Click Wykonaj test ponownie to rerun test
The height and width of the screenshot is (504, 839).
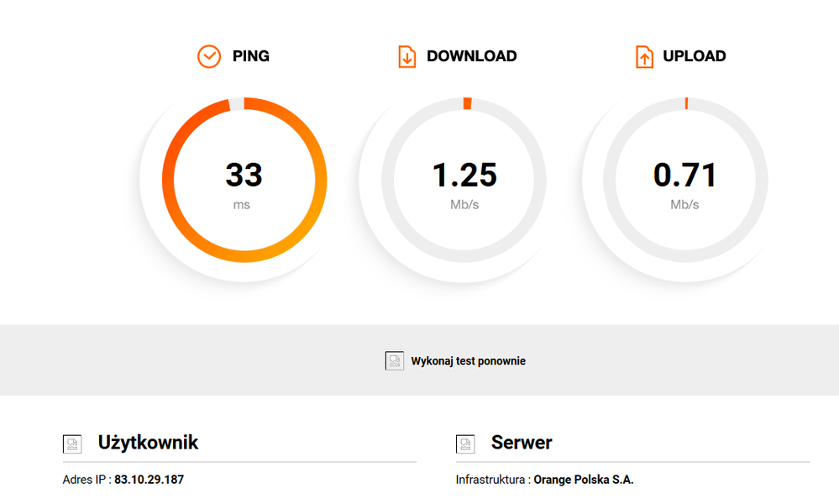tap(468, 361)
